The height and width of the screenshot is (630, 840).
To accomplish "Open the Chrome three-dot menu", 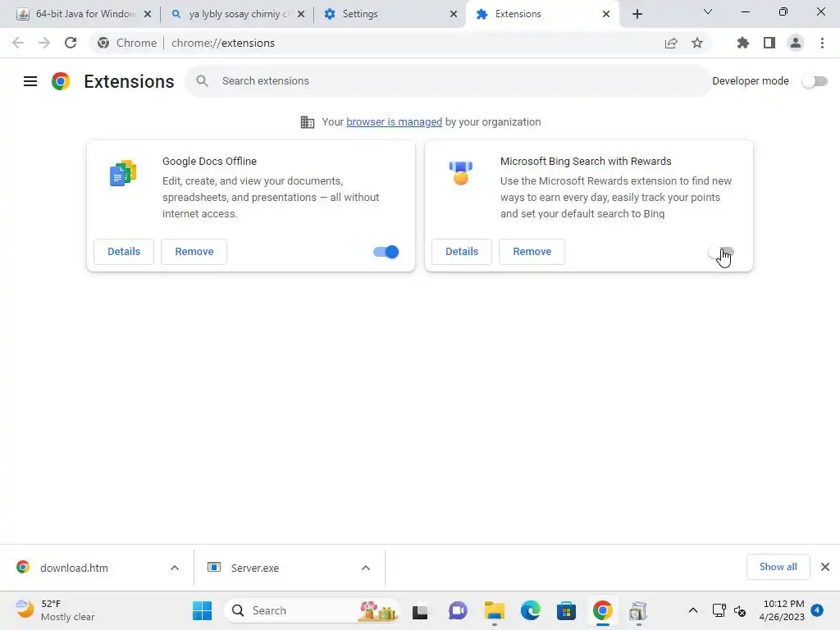I will 822,43.
